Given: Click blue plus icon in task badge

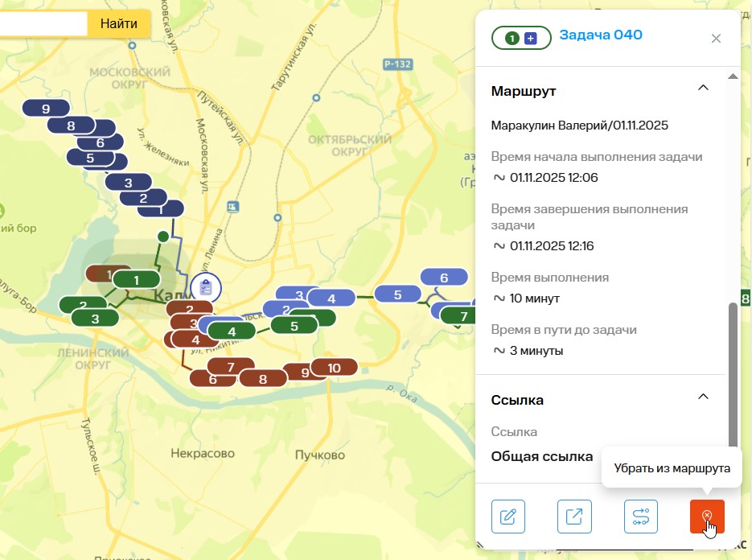Looking at the screenshot, I should coord(530,38).
